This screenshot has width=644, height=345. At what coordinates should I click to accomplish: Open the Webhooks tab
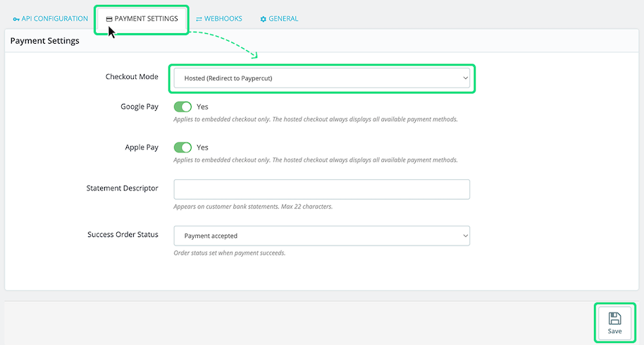coord(219,18)
